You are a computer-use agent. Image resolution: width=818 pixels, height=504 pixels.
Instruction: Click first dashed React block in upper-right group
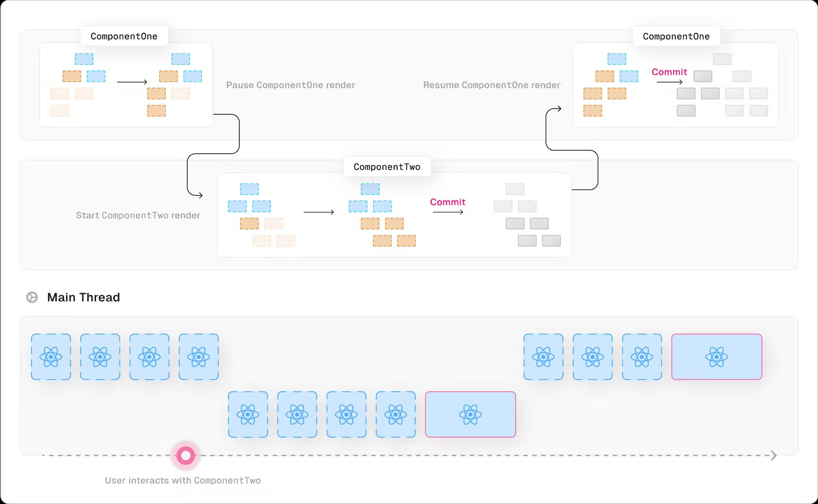(543, 357)
